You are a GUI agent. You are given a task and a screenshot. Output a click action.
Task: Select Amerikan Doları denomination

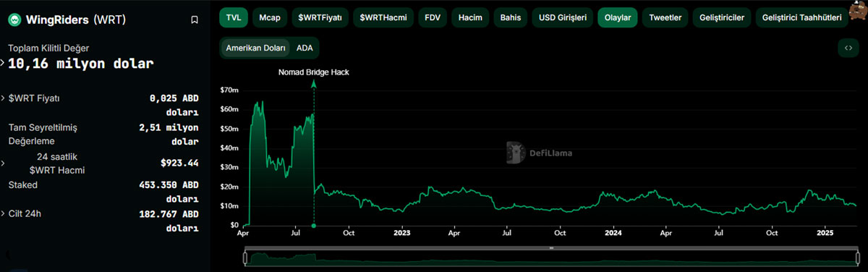pyautogui.click(x=256, y=48)
